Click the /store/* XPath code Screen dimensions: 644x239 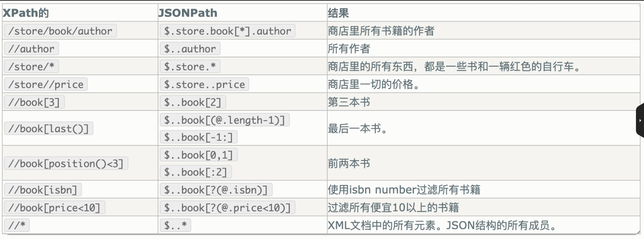(31, 66)
